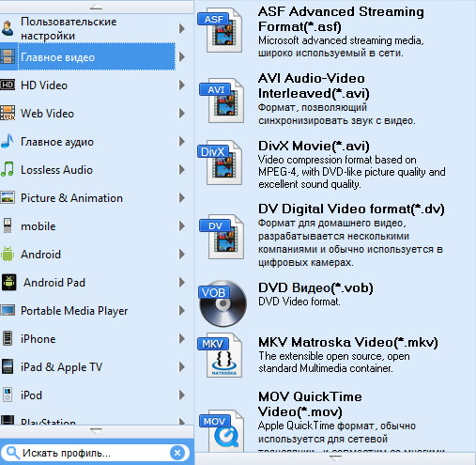This screenshot has width=476, height=465.
Task: Click the MKV Matroska file icon
Action: tap(221, 355)
